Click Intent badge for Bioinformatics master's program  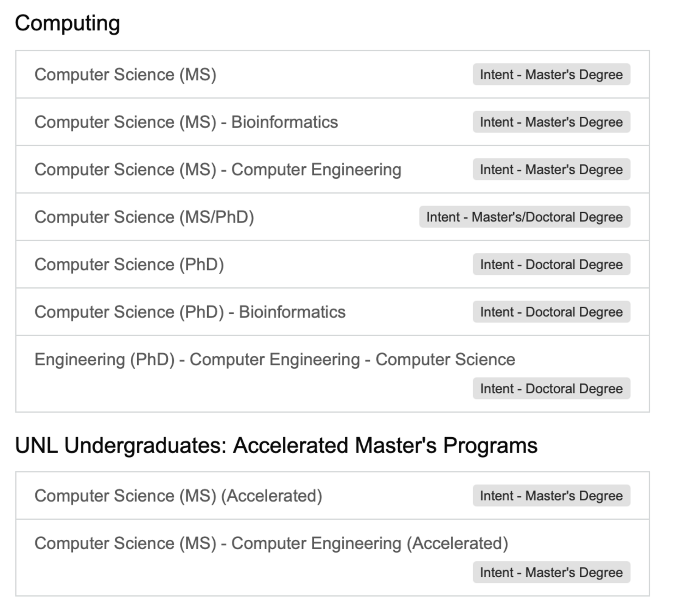551,122
